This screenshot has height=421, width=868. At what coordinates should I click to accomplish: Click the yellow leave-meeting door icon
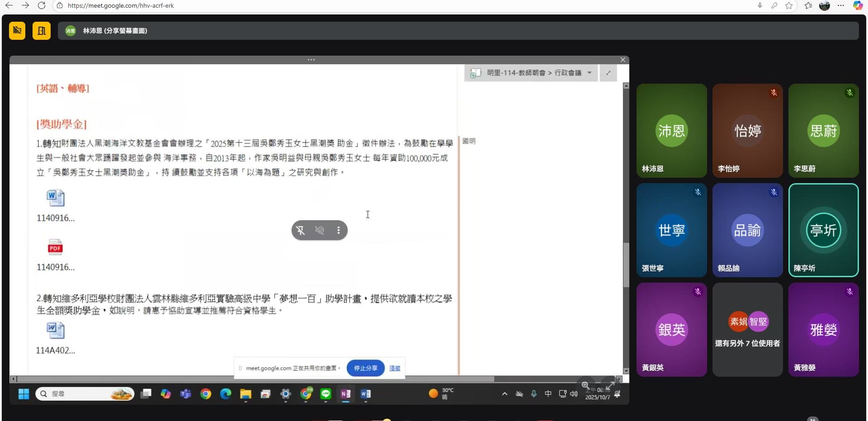point(42,31)
